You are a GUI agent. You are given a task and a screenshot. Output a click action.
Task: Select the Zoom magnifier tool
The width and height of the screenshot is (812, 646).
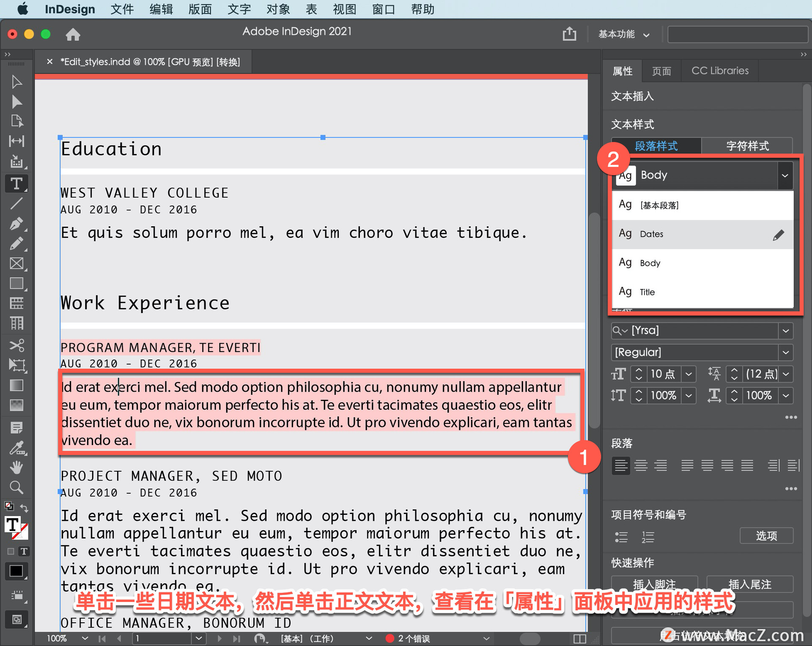pos(16,487)
